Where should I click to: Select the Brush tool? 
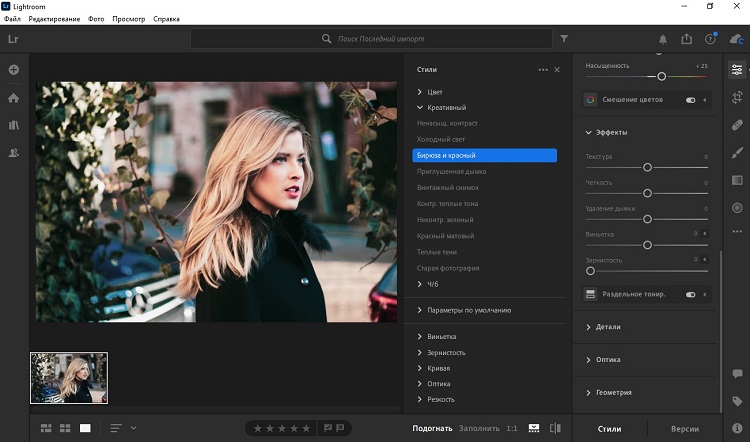737,153
